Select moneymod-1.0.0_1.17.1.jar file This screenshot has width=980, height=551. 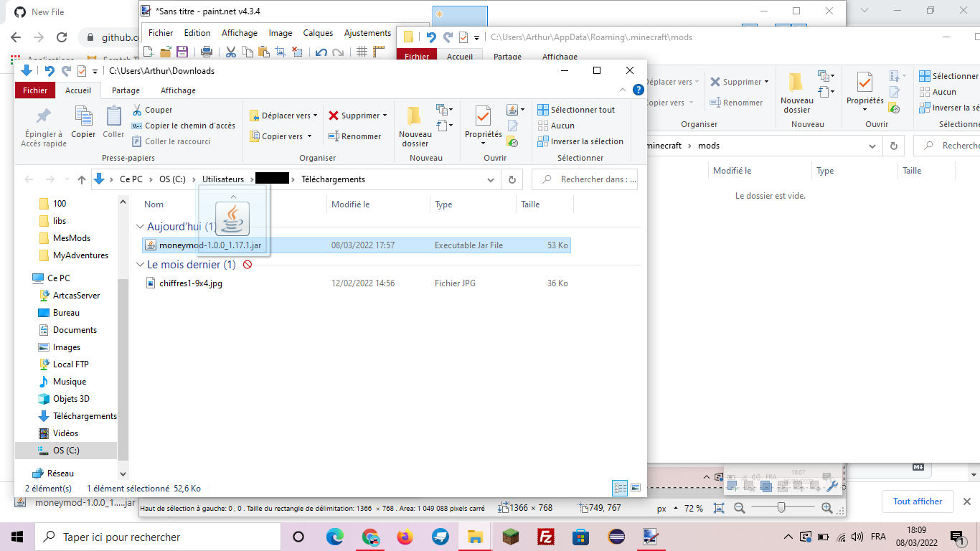pos(357,245)
